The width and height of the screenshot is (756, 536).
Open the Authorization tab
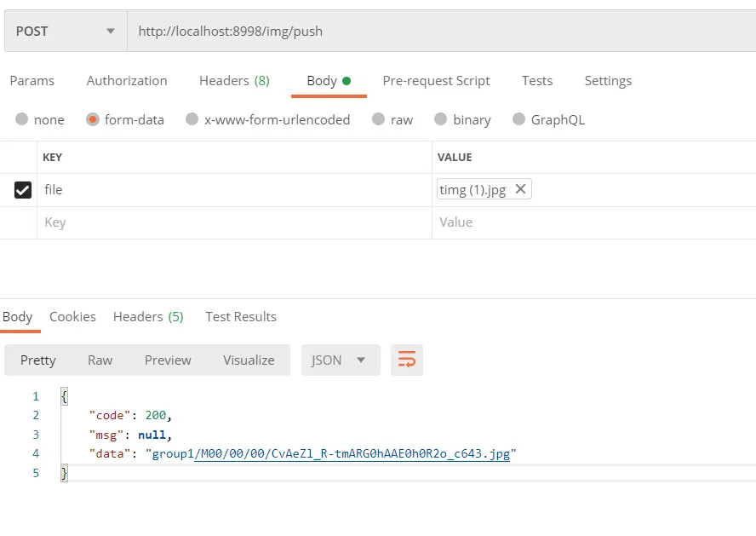tap(127, 81)
